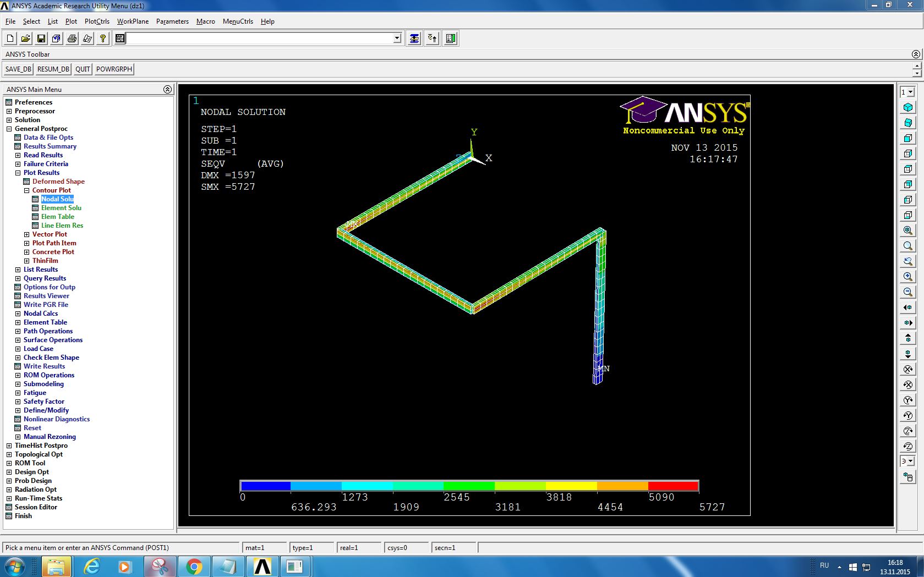Open the command input dropdown arrow
The width and height of the screenshot is (924, 577).
397,39
